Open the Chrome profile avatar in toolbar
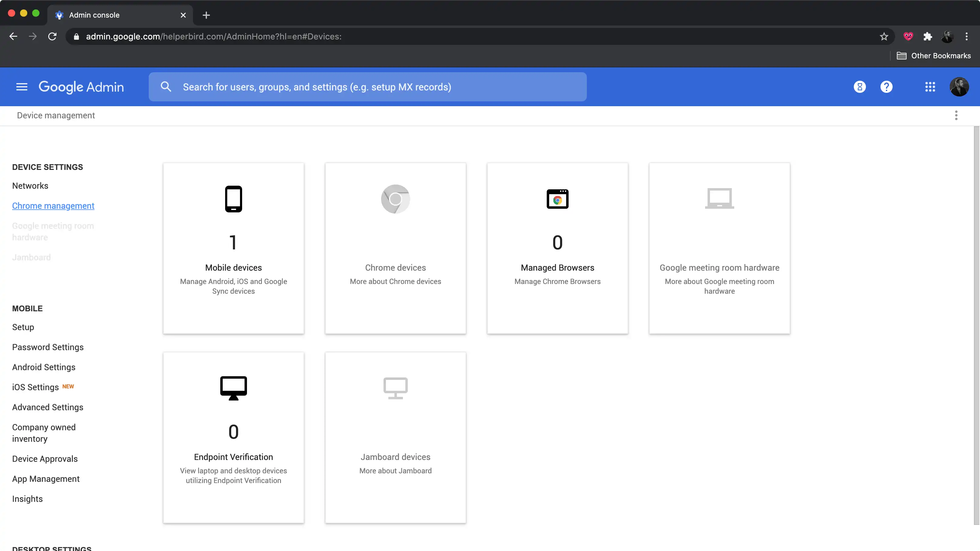 tap(947, 36)
